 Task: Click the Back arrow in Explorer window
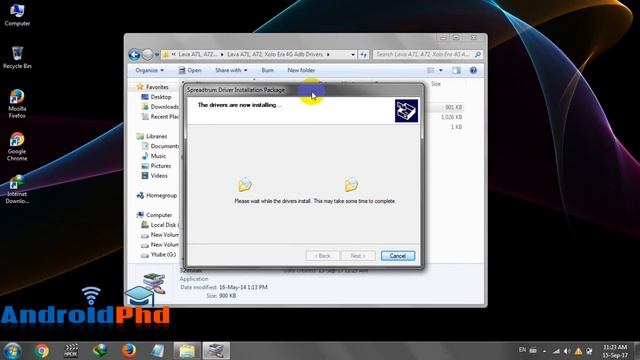coord(134,54)
